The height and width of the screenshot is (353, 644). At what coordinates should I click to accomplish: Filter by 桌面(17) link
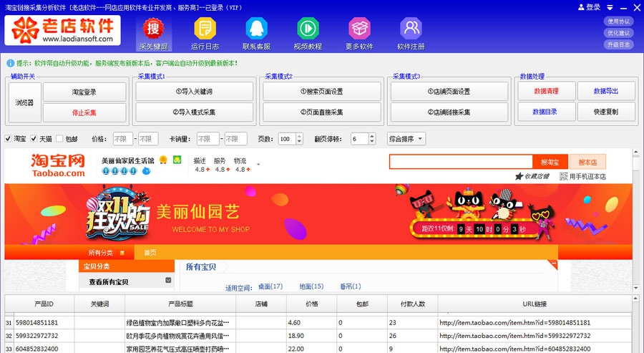point(270,286)
